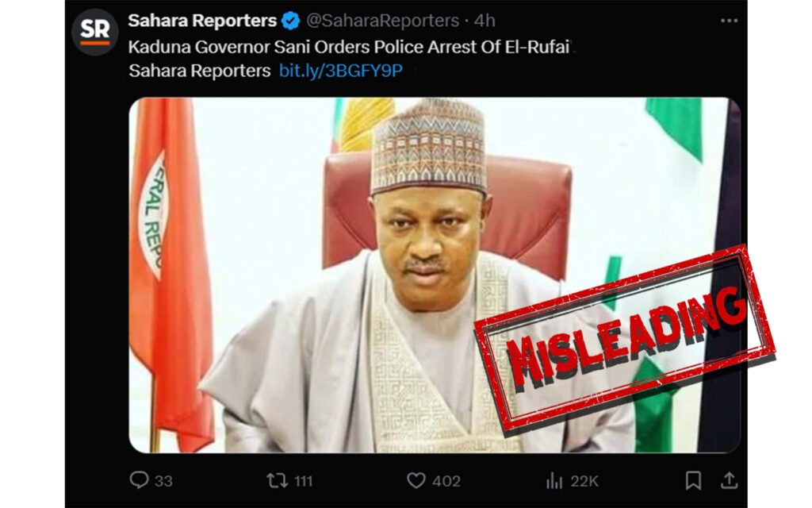812x508 pixels.
Task: Click the bold Sahara Reporters account name
Action: [202, 21]
